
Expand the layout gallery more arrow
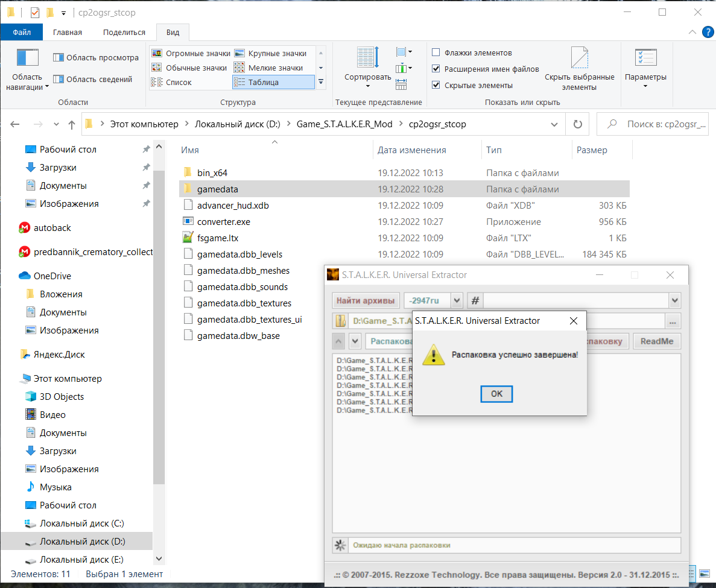coord(321,82)
